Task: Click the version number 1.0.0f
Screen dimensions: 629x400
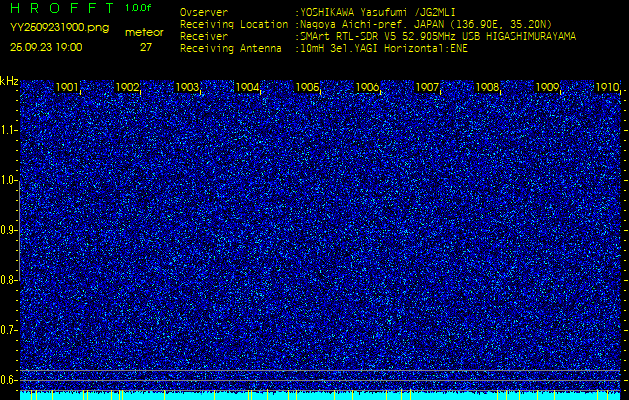Action: coord(138,8)
